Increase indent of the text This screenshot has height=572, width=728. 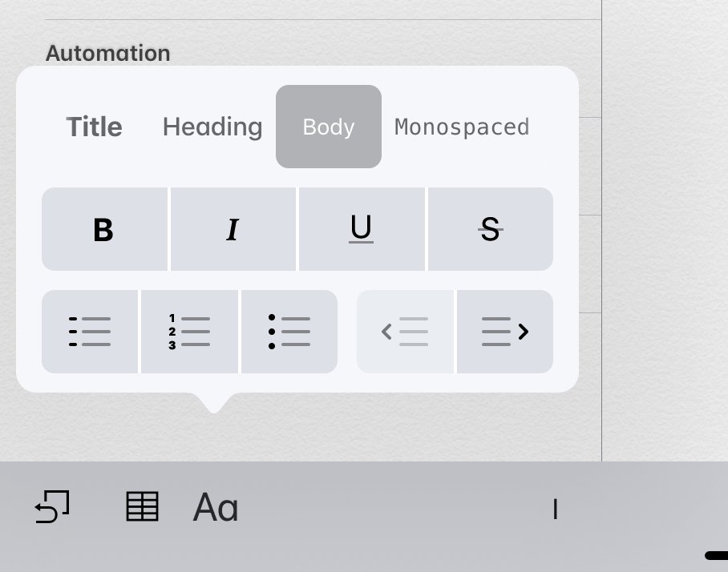click(505, 332)
